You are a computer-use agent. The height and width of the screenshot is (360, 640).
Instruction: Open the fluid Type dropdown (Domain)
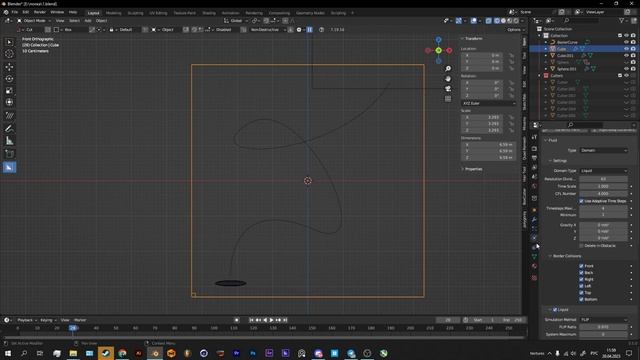(604, 151)
